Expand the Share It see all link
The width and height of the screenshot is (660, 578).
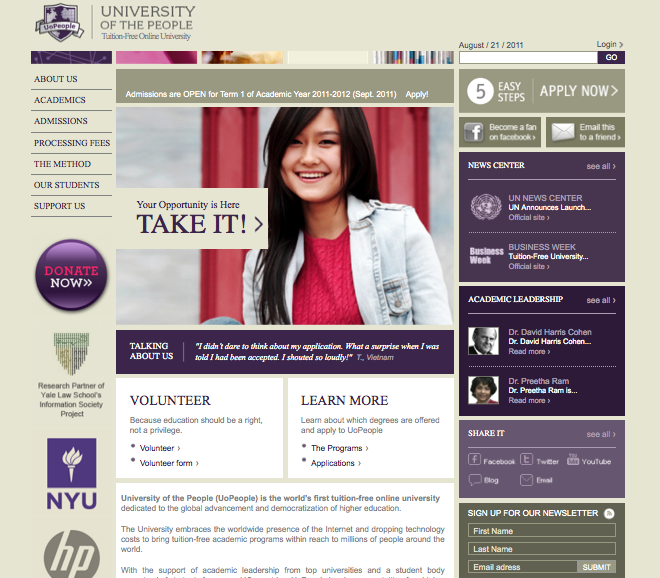(x=600, y=434)
